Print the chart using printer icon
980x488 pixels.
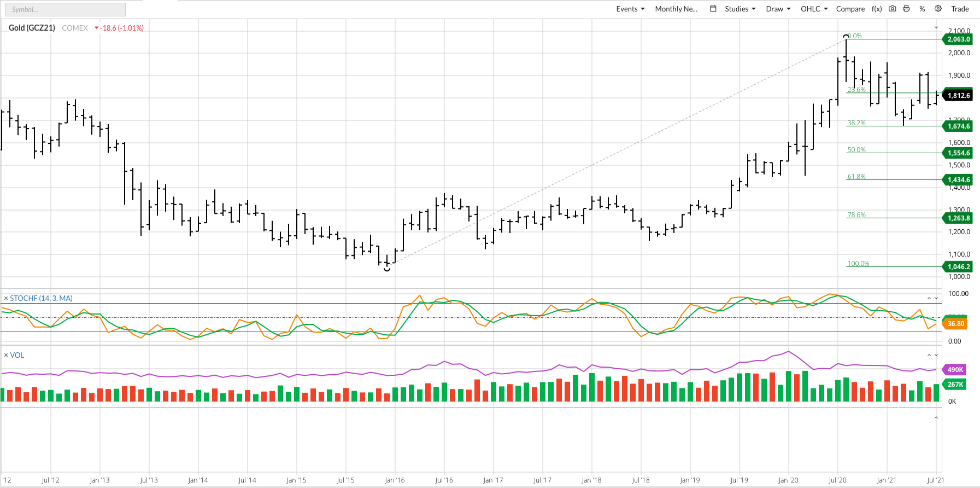tap(906, 9)
